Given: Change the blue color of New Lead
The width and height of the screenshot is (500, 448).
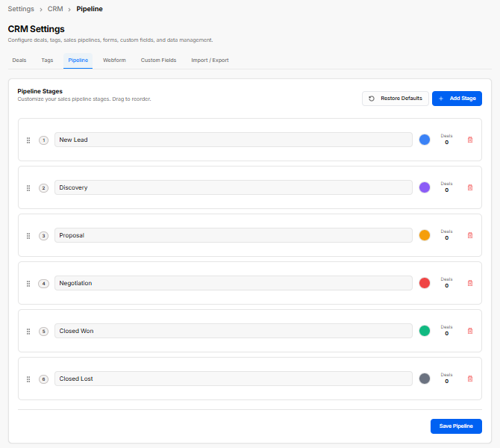Looking at the screenshot, I should point(425,140).
